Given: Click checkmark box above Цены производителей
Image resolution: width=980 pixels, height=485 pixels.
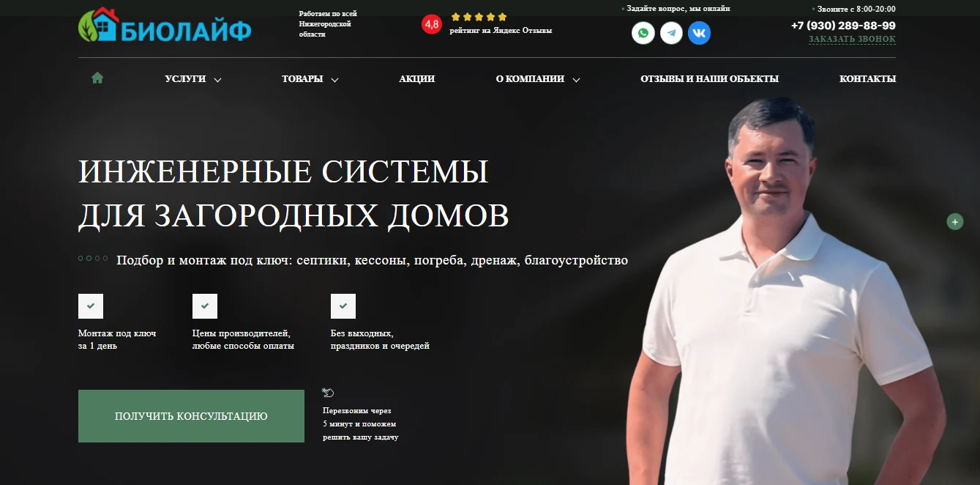Looking at the screenshot, I should 205,306.
